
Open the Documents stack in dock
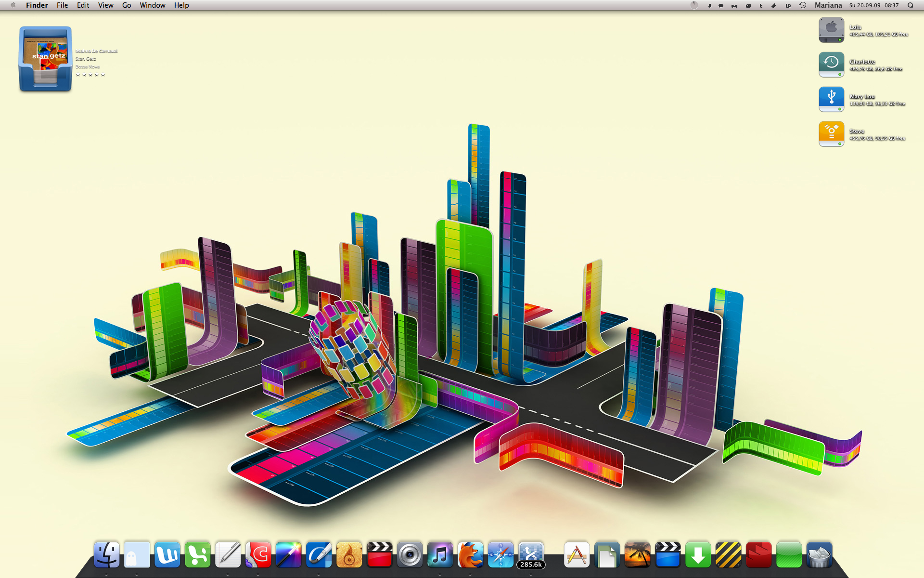click(607, 555)
